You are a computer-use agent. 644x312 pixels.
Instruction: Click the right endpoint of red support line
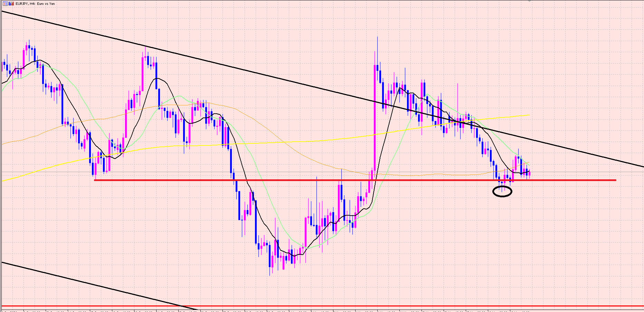coord(616,180)
